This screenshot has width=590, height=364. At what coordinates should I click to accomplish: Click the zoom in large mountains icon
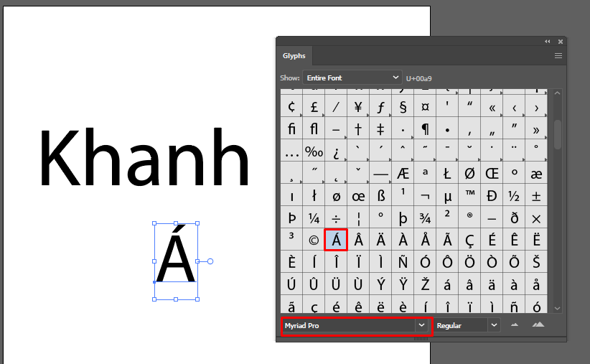[538, 325]
